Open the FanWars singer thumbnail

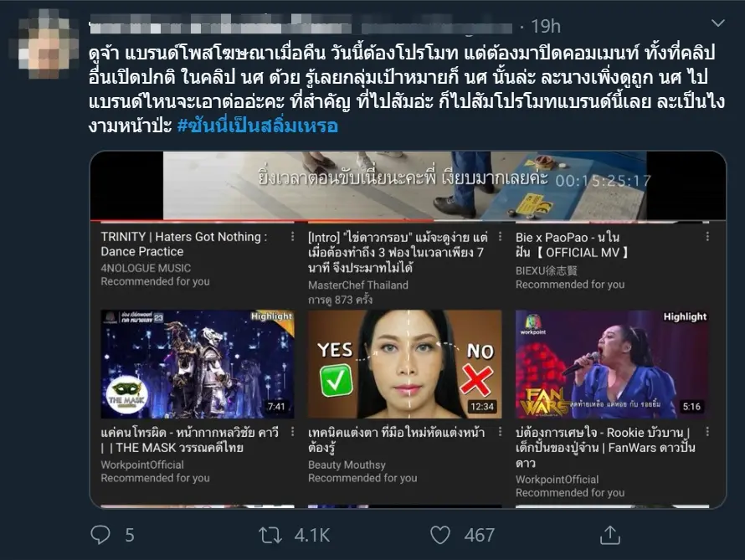pyautogui.click(x=613, y=364)
